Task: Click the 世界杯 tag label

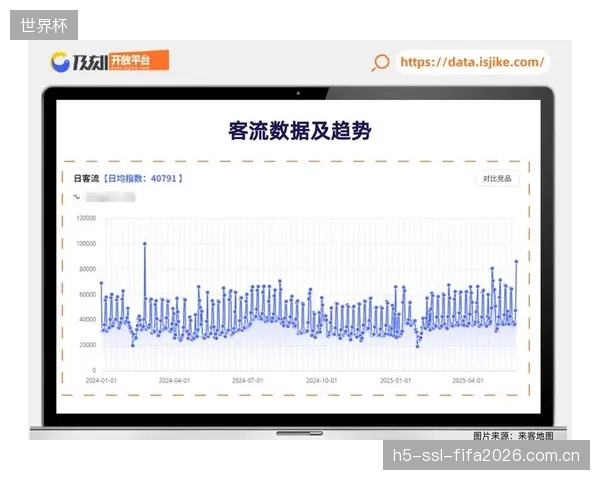Action: pos(44,25)
